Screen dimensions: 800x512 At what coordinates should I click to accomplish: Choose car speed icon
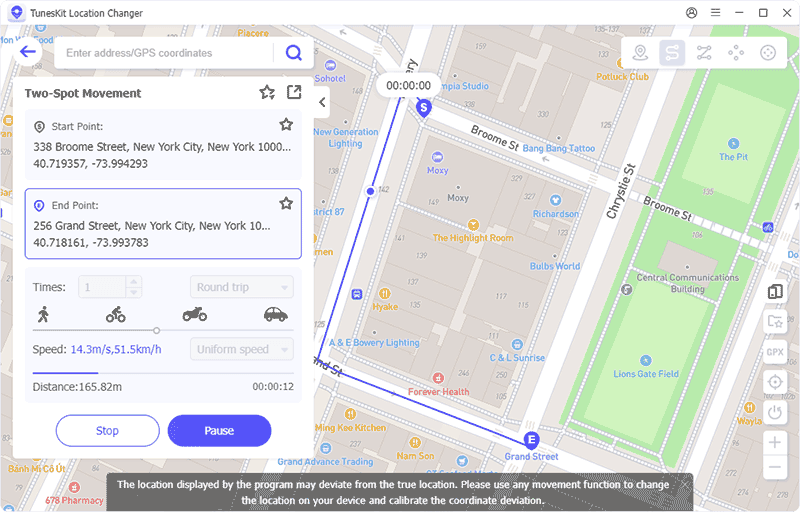tap(276, 314)
